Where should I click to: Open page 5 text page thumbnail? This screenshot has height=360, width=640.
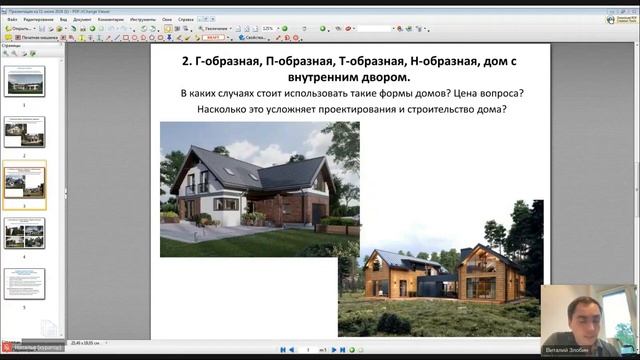coord(24,284)
